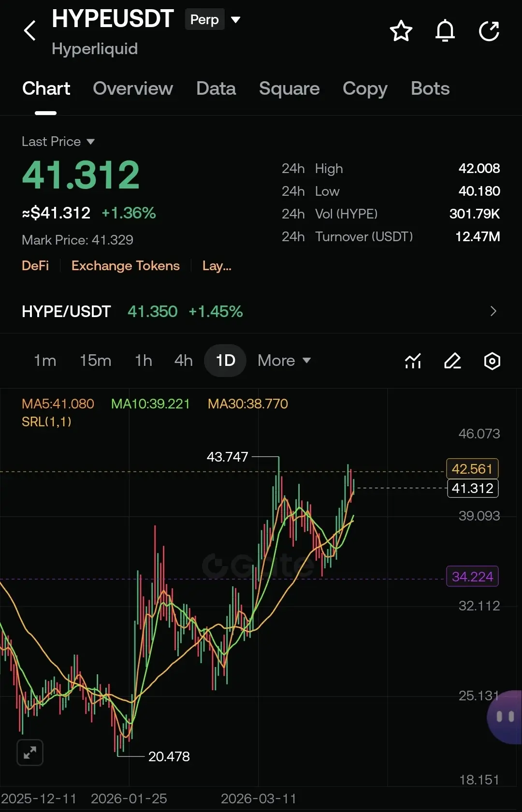Viewport: 522px width, 812px height.
Task: Tap the purple floating assistant bubble
Action: (x=506, y=717)
